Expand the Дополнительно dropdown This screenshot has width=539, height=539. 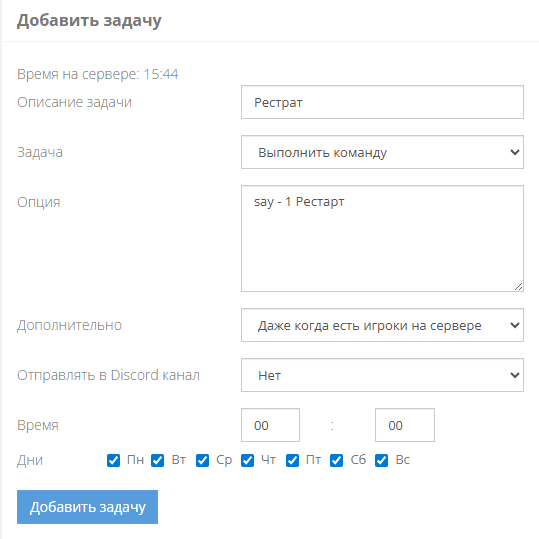(382, 325)
